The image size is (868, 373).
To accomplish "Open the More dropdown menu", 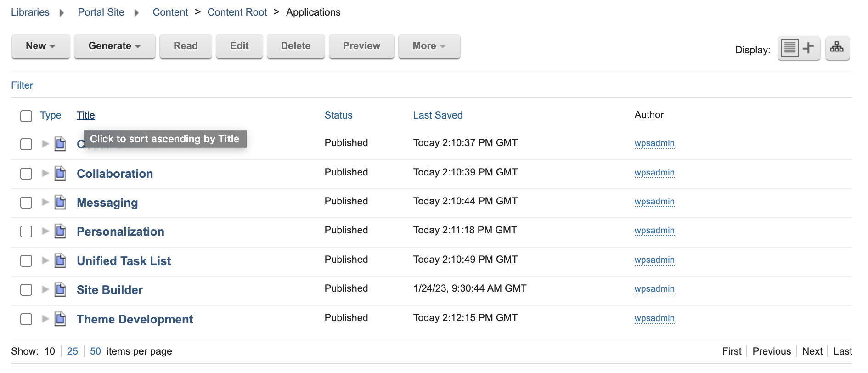I will pos(429,46).
